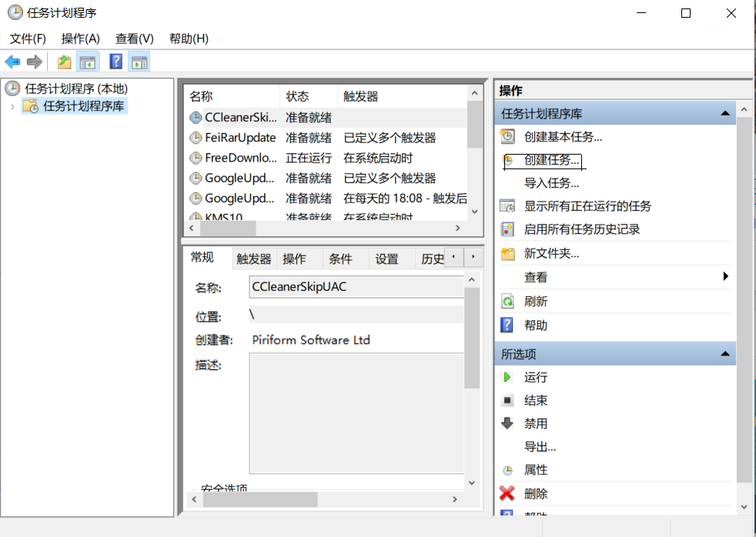
Task: Click the 在系统启动时 trigger of FreeDownlo...
Action: [378, 158]
